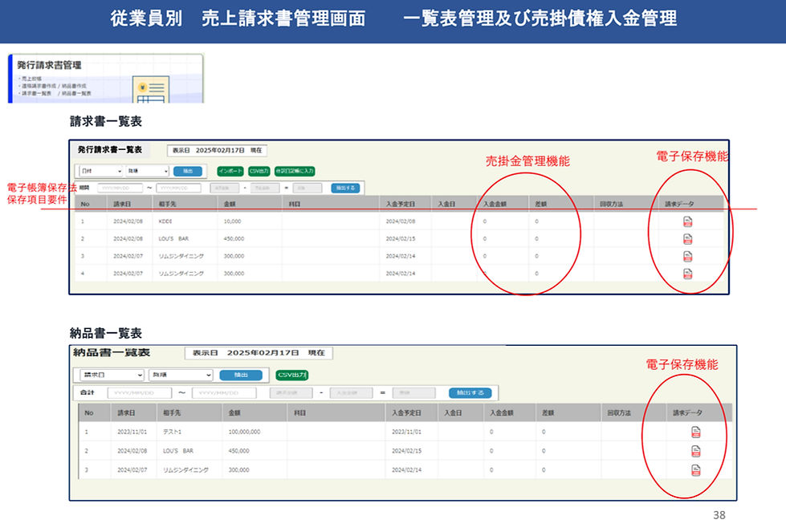
Task: Expand the 昇順 order dropdown in delivery note list
Action: pos(181,375)
